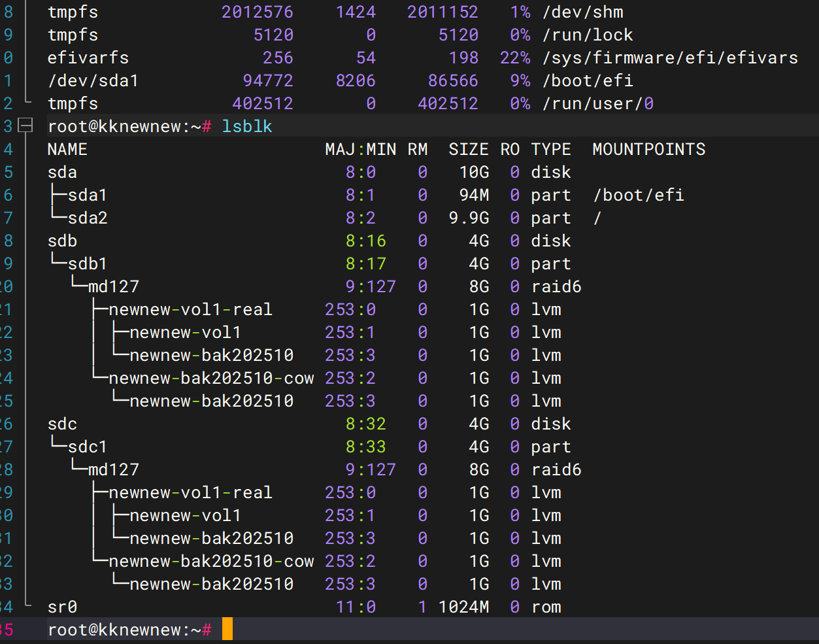Click the 86566 available value
Viewport: 819px width, 644px height.
click(x=453, y=80)
